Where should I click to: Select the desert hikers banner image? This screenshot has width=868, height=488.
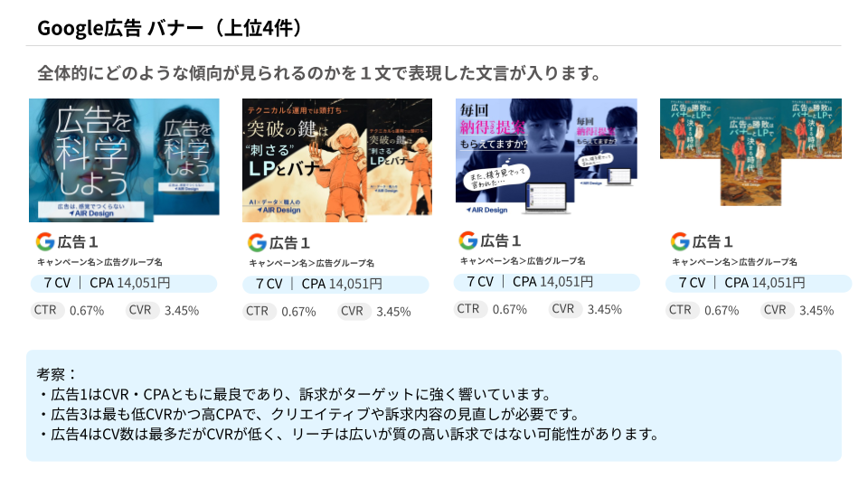[x=750, y=152]
